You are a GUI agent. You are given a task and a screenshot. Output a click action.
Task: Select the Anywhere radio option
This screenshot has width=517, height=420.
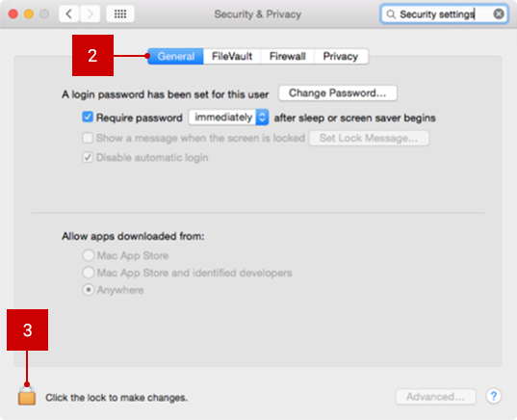click(89, 290)
